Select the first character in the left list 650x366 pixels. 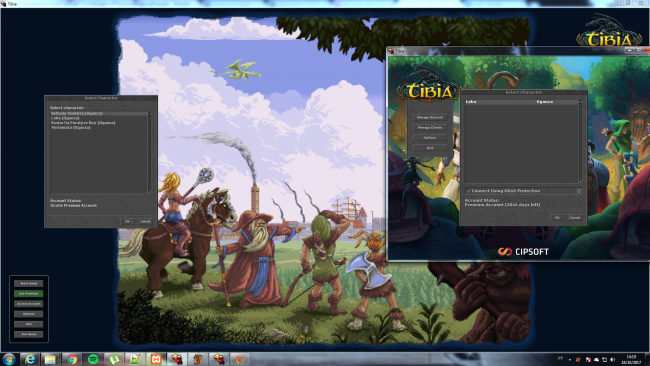[x=99, y=113]
